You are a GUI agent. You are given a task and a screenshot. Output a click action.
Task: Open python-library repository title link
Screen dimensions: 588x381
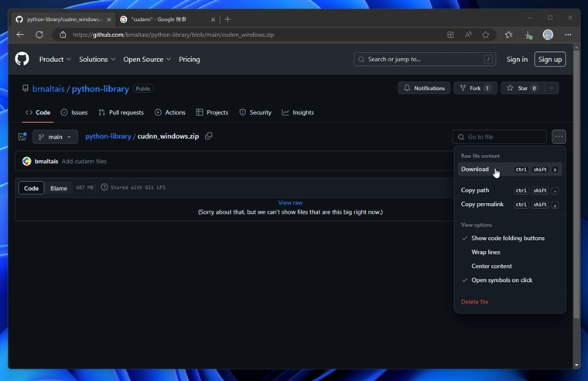tap(100, 88)
